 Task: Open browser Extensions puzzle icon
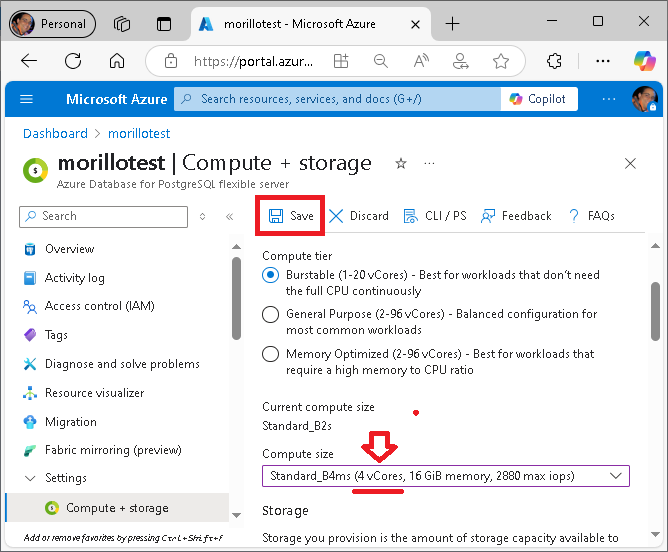(554, 61)
